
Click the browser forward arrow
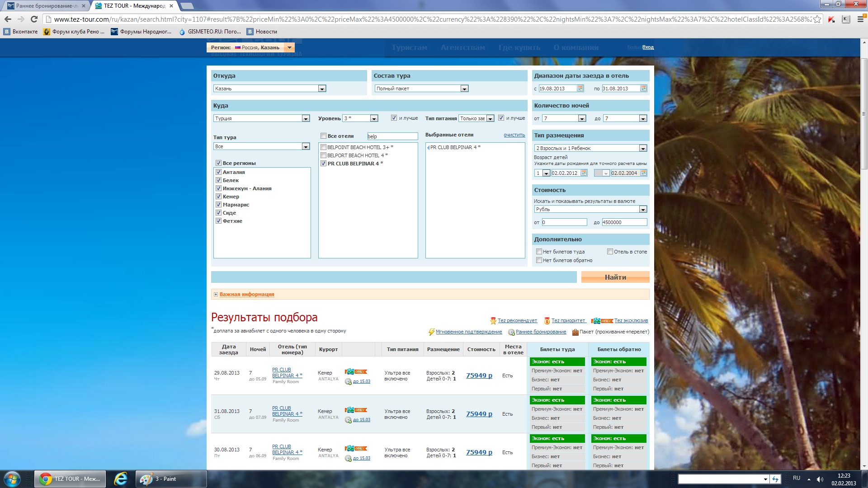point(21,19)
